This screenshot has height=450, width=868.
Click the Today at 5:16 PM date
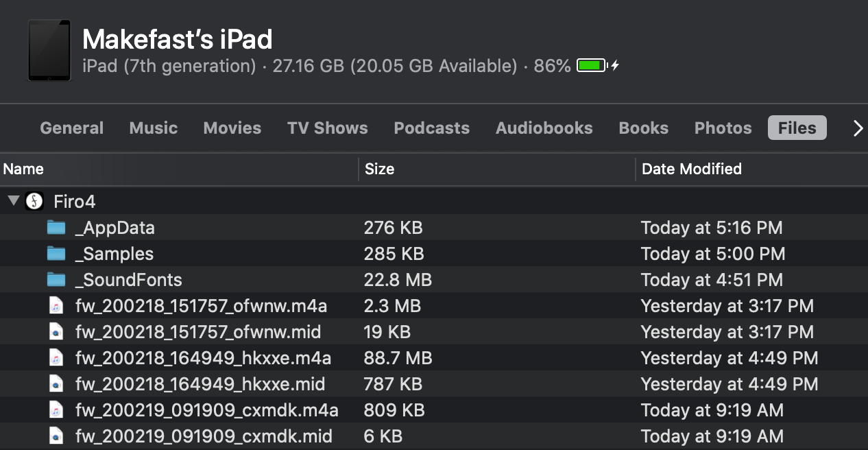(712, 228)
